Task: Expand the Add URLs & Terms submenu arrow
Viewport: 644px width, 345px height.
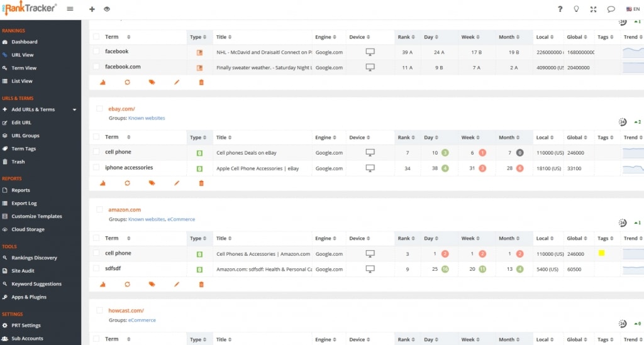Action: pyautogui.click(x=74, y=109)
